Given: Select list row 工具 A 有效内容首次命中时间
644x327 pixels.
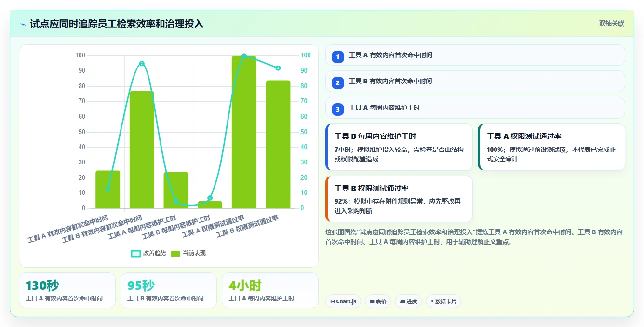Looking at the screenshot, I should [x=475, y=55].
